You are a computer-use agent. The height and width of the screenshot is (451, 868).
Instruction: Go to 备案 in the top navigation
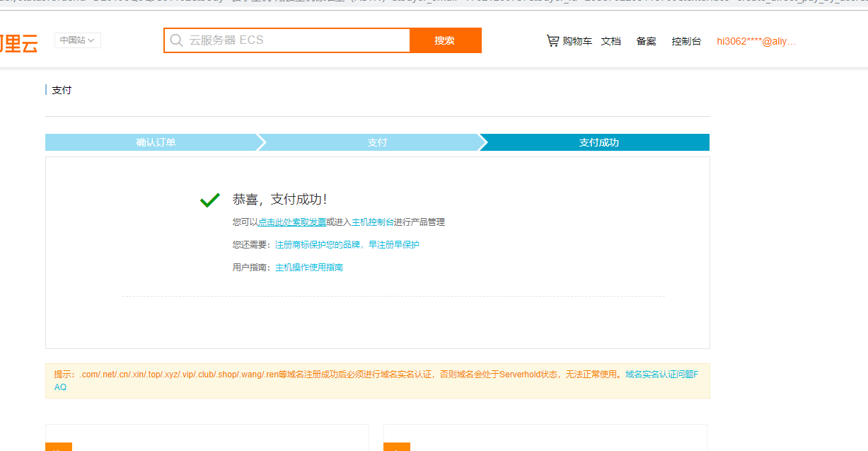pos(646,41)
